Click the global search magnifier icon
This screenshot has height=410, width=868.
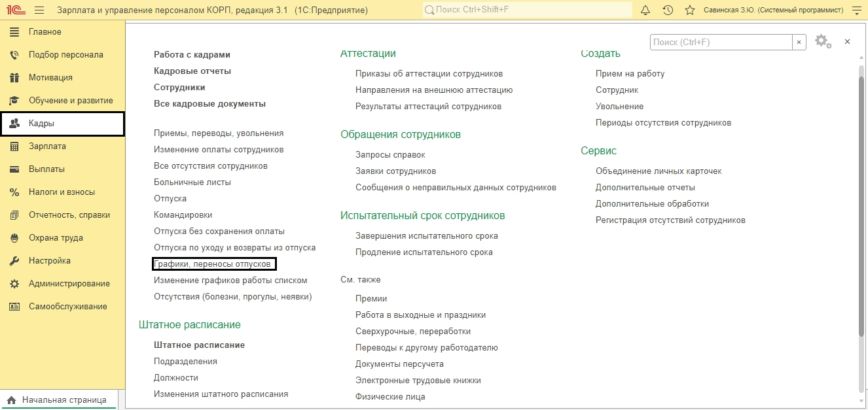(429, 10)
